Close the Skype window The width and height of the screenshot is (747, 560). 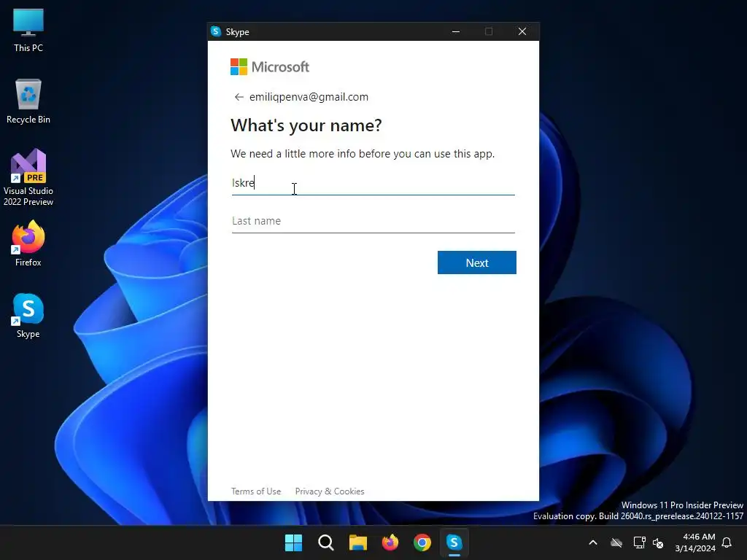tap(522, 31)
